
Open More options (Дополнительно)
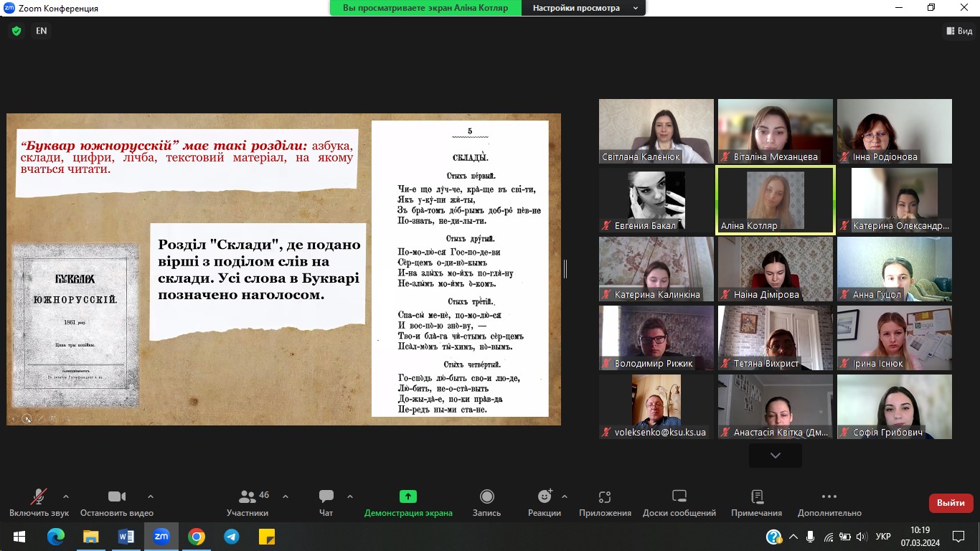pyautogui.click(x=829, y=502)
